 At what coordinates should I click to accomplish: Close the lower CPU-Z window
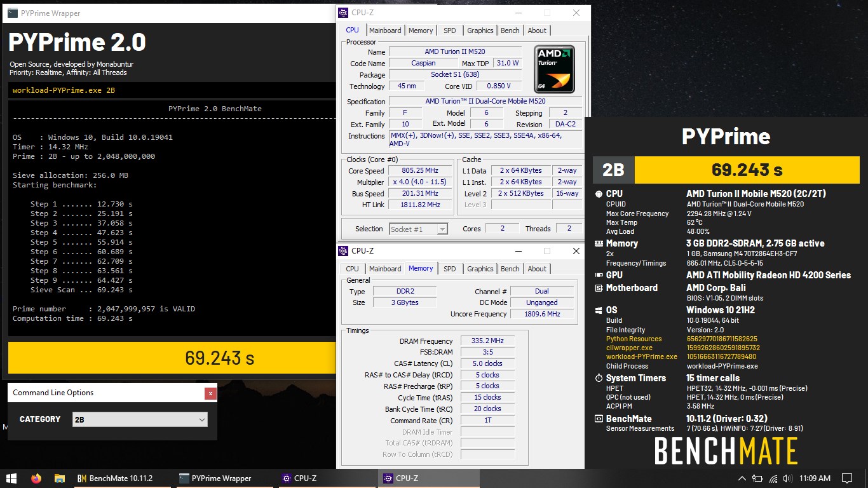576,251
